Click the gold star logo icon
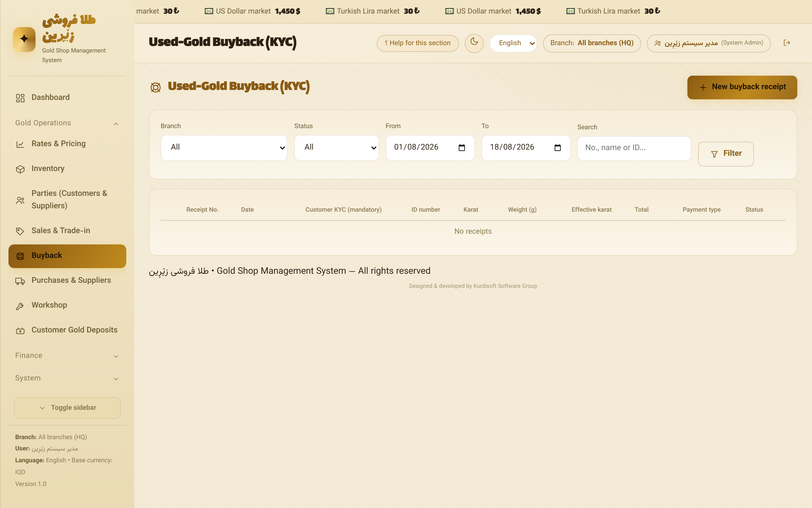 click(x=24, y=39)
